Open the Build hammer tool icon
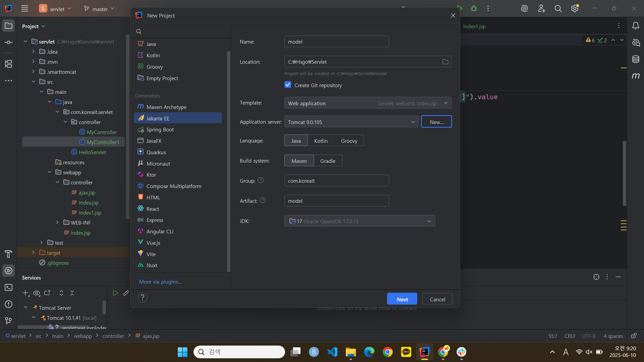Image resolution: width=644 pixels, height=362 pixels. click(x=9, y=254)
